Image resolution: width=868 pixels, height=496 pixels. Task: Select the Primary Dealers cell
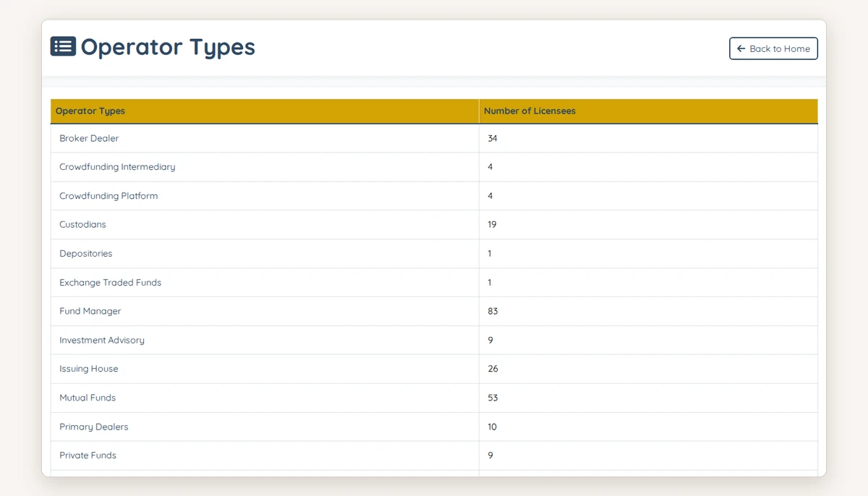pyautogui.click(x=265, y=427)
